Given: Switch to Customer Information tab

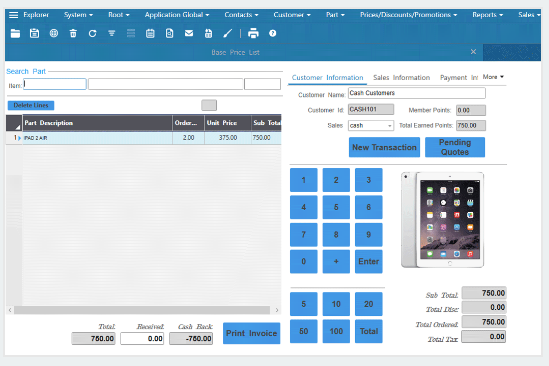Looking at the screenshot, I should click(327, 77).
